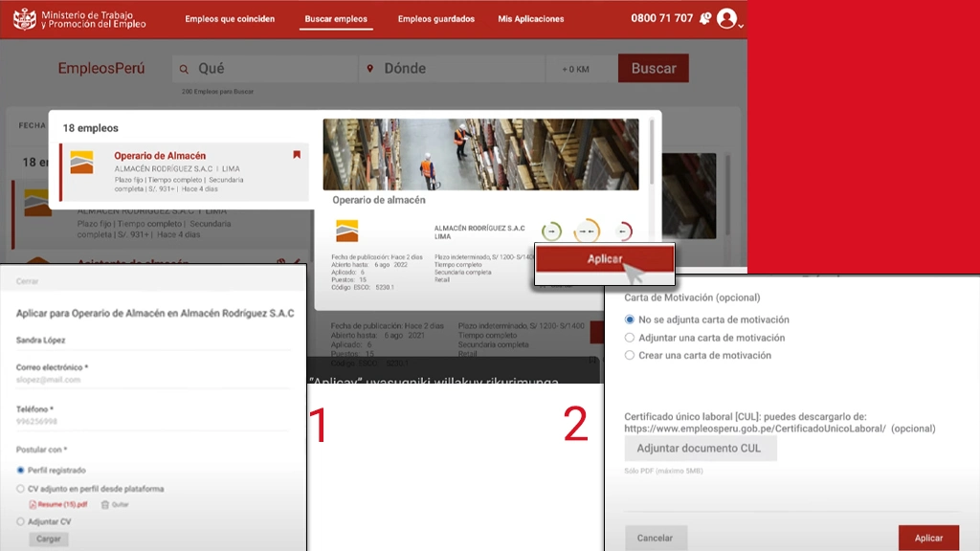Click the Ministerio de Trabajo coat of arms logo

tap(25, 19)
